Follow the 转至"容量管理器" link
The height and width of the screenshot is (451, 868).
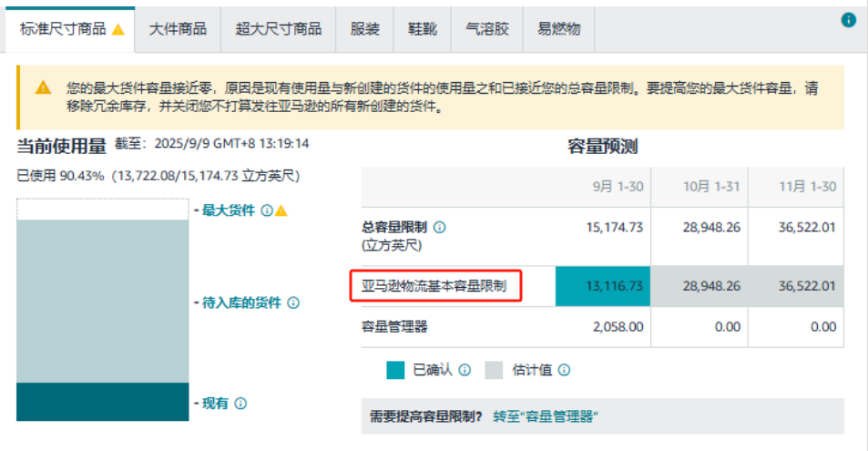pos(545,416)
